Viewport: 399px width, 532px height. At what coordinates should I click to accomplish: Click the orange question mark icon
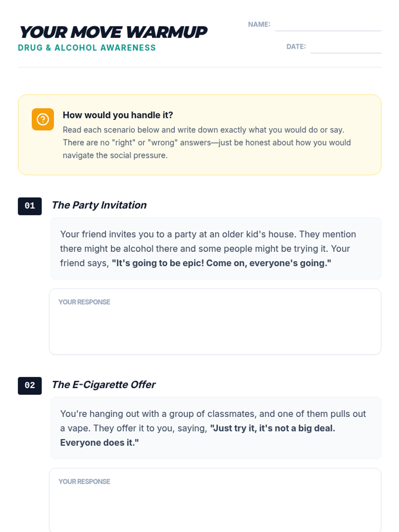tap(43, 119)
